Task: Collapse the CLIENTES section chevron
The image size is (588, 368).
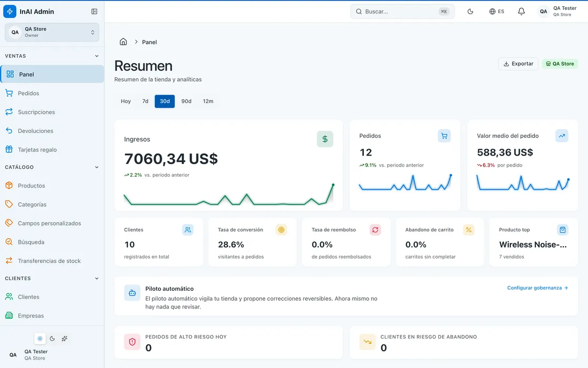Action: (x=97, y=278)
